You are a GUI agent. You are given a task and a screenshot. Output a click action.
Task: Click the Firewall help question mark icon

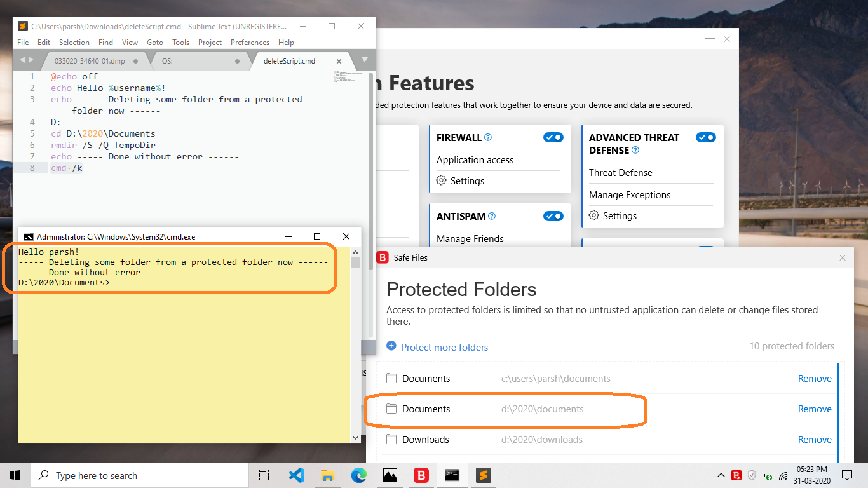point(488,137)
